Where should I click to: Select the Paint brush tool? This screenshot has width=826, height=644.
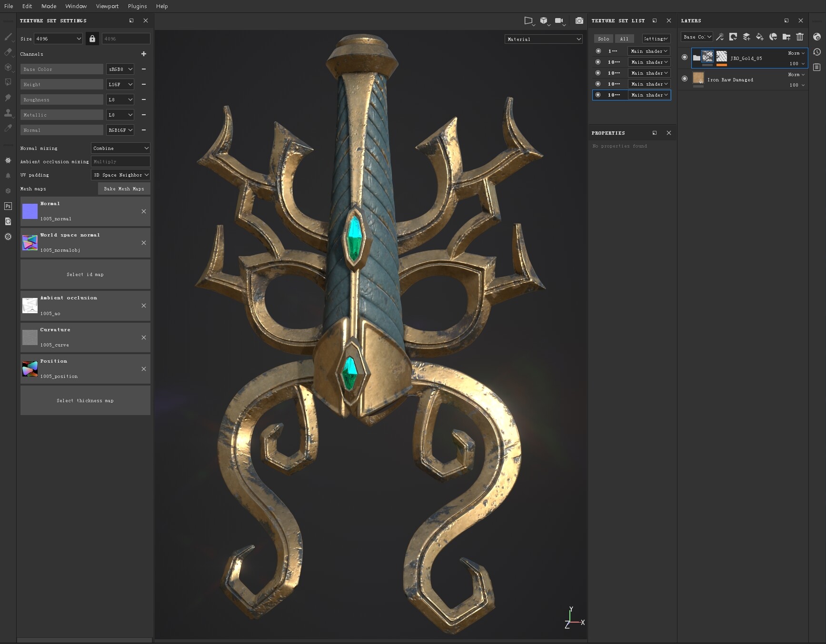8,37
